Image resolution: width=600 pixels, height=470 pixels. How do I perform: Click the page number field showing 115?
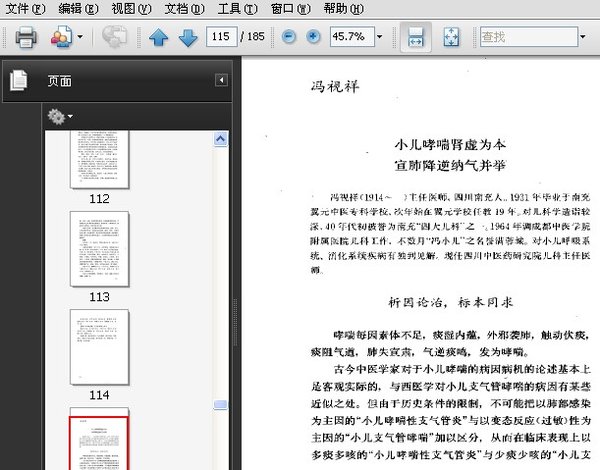[x=222, y=37]
